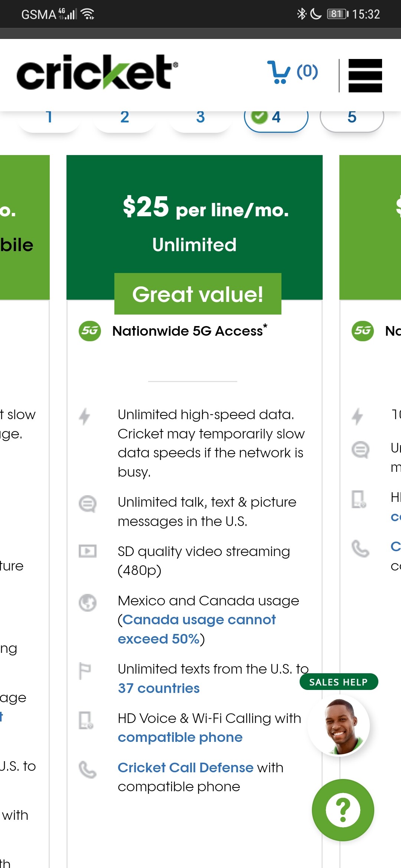This screenshot has height=868, width=401.
Task: Open the '37 countries' link
Action: (x=159, y=688)
